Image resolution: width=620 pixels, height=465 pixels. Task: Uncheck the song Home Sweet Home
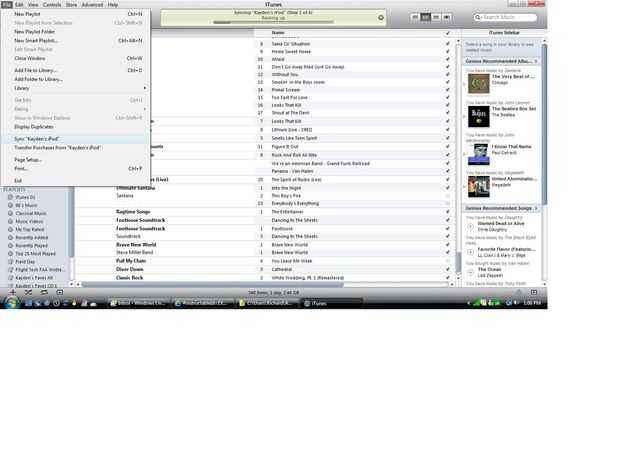tap(448, 51)
